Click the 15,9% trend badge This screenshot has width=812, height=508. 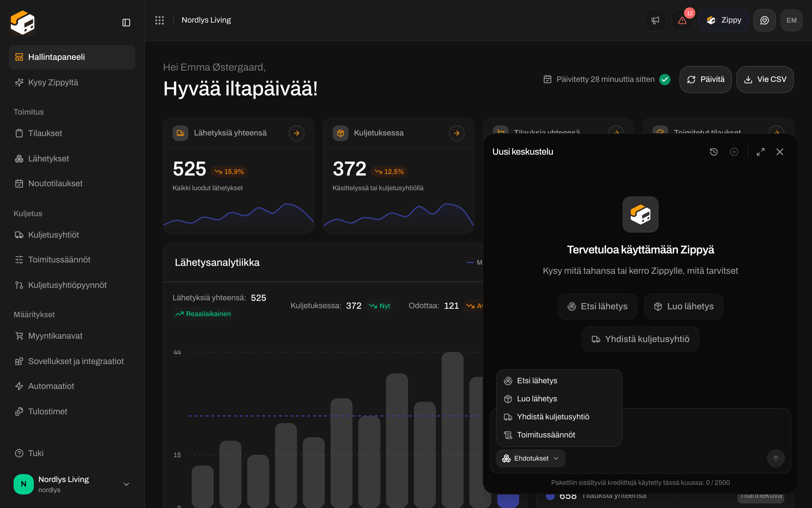pyautogui.click(x=229, y=172)
